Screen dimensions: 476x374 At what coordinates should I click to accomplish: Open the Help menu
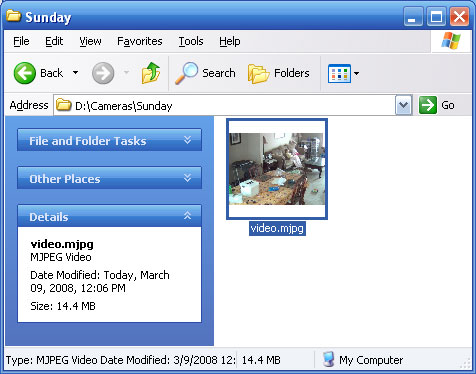(x=230, y=41)
